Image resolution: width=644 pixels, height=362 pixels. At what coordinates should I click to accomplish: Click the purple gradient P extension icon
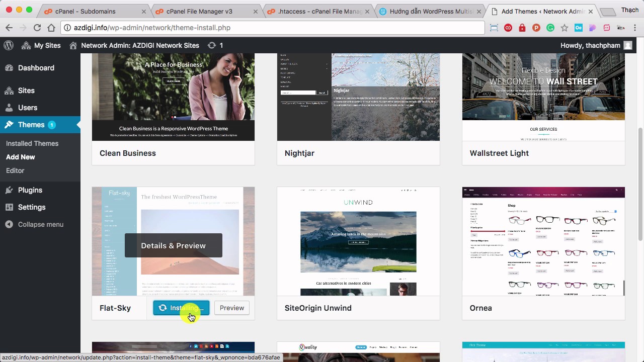pyautogui.click(x=593, y=28)
